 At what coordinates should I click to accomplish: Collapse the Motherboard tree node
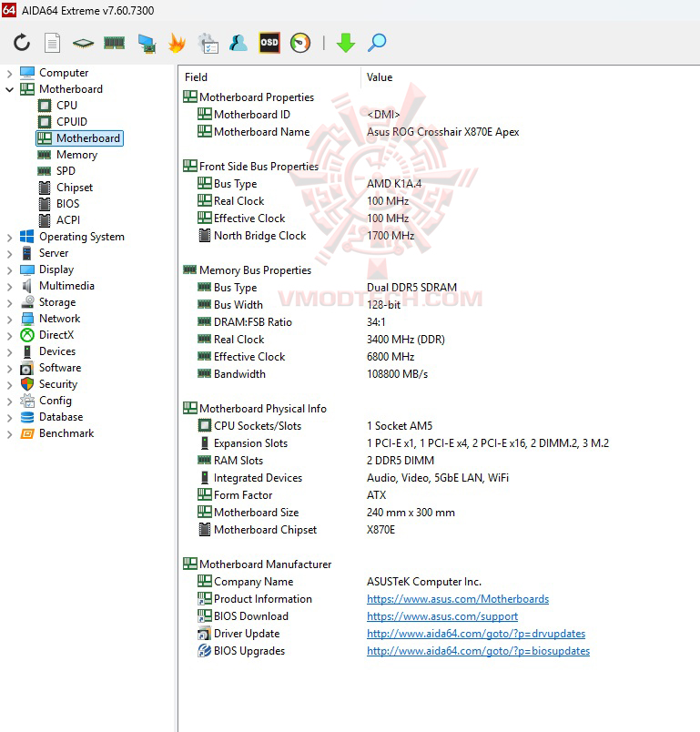coord(9,89)
